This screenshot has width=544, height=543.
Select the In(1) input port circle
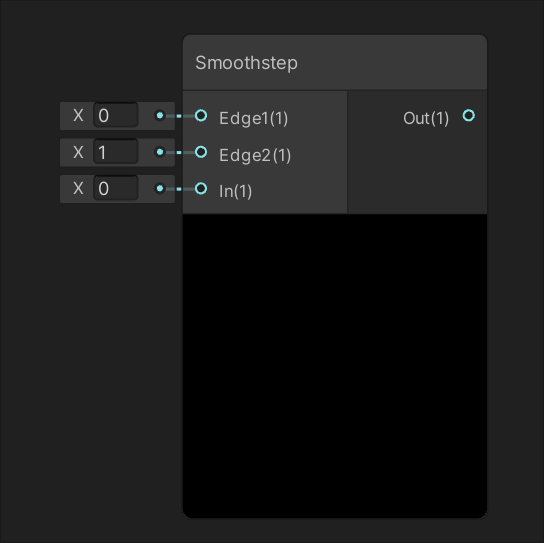[201, 188]
